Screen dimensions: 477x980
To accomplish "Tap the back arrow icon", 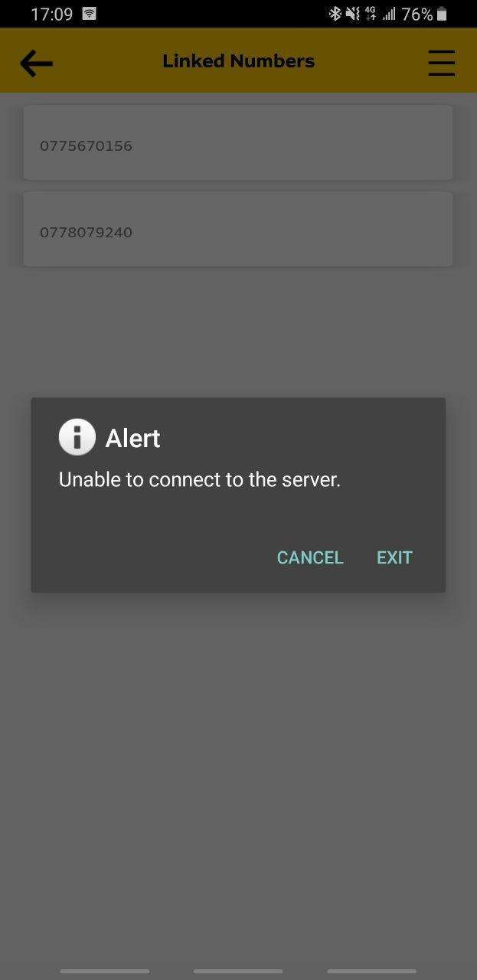I will pyautogui.click(x=36, y=63).
